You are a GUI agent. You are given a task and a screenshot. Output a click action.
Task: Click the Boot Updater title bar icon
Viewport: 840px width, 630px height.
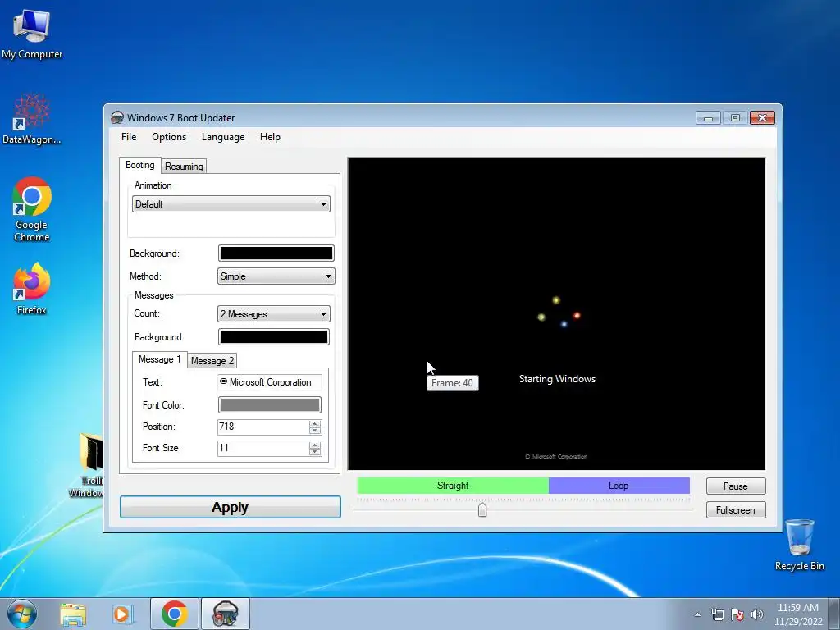116,117
